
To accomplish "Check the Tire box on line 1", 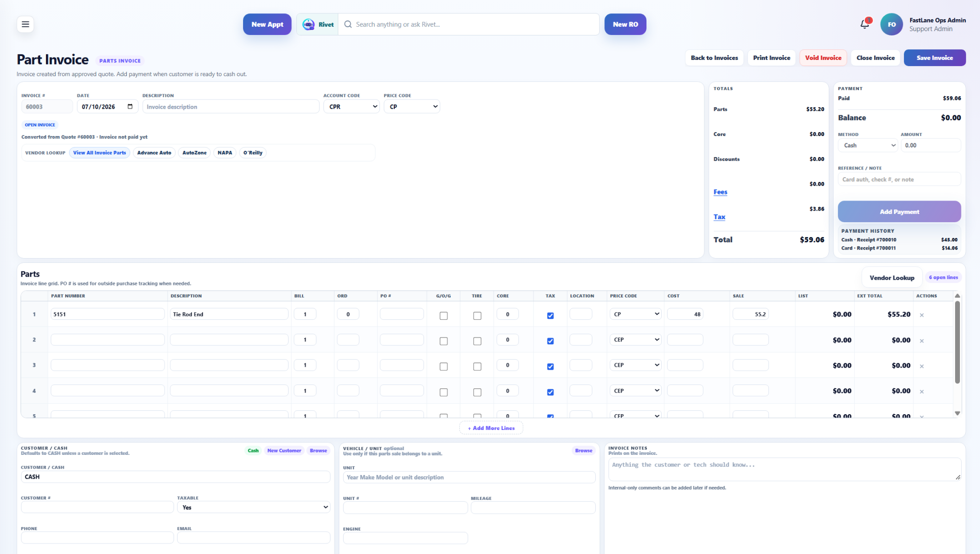I will (x=477, y=316).
